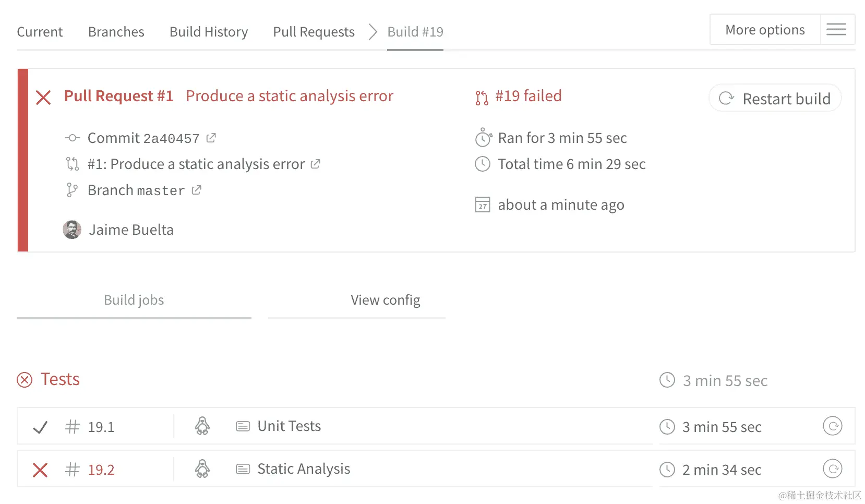Viewport: 865px width, 504px height.
Task: Select the View config tab
Action: [x=385, y=300]
